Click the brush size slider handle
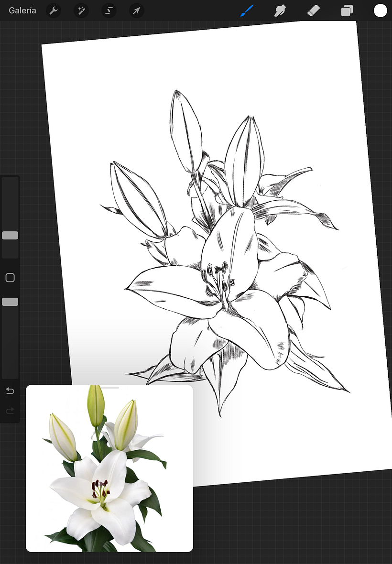This screenshot has width=392, height=564. (10, 235)
